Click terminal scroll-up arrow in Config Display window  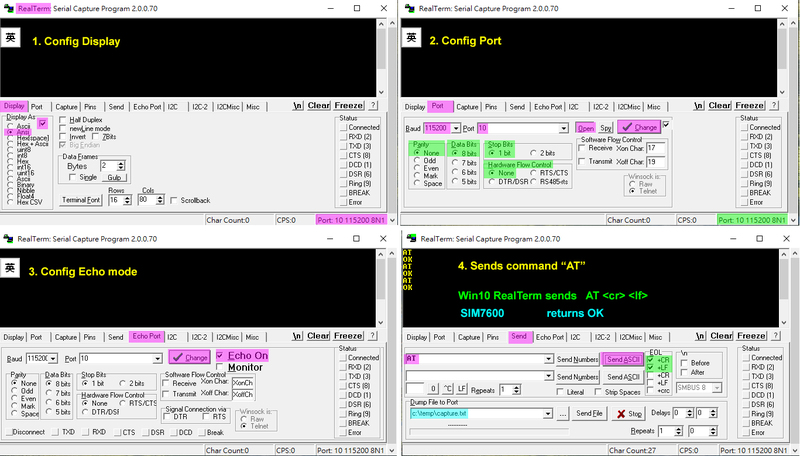click(x=381, y=24)
